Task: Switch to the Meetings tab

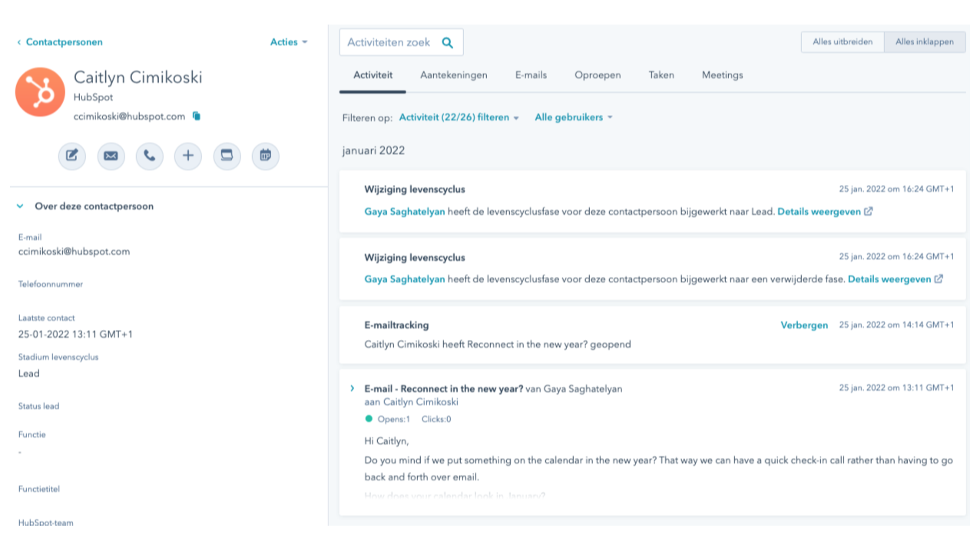Action: click(x=722, y=75)
